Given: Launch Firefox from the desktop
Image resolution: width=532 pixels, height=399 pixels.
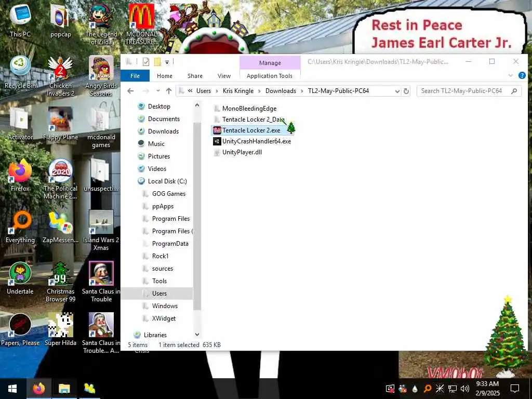Looking at the screenshot, I should point(20,175).
